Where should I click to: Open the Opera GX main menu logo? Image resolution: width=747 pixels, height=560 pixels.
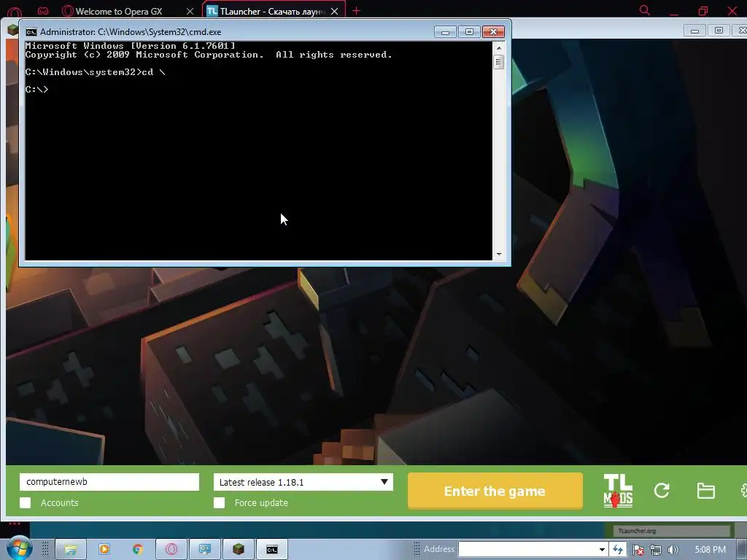(x=15, y=12)
